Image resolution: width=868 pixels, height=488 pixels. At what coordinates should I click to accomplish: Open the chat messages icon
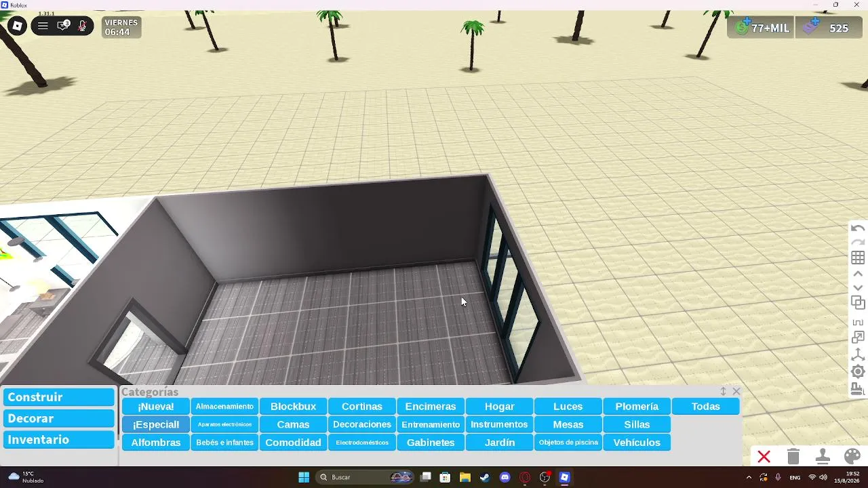(x=63, y=26)
